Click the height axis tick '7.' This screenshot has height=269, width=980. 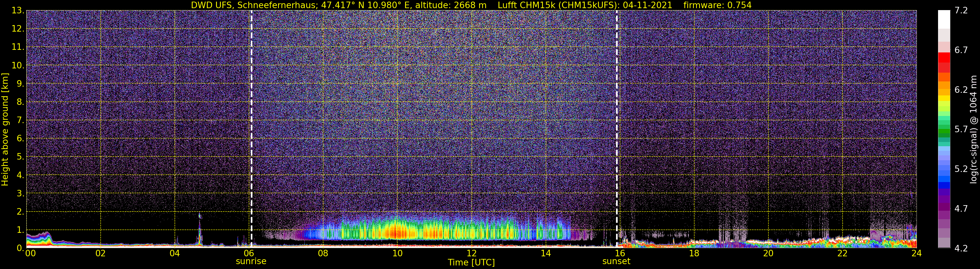pos(20,120)
